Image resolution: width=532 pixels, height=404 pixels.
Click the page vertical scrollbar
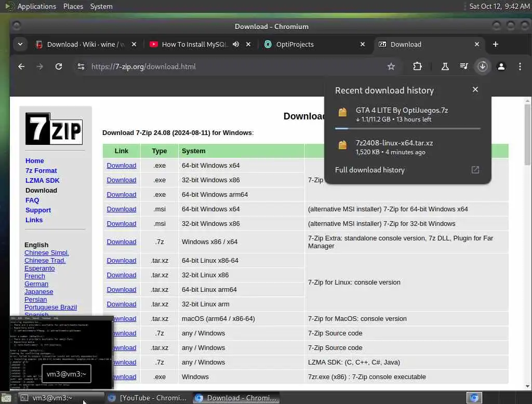tap(527, 134)
